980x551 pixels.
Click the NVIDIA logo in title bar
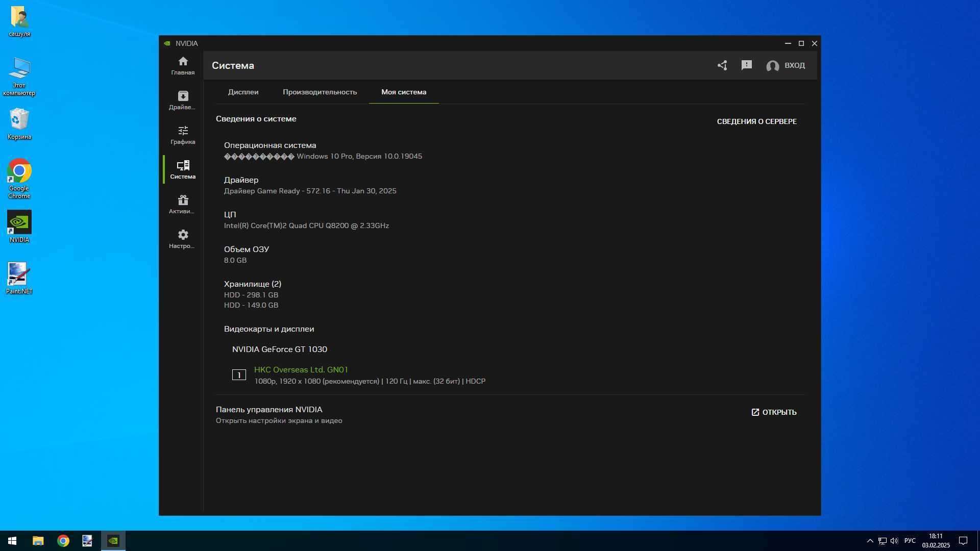167,43
